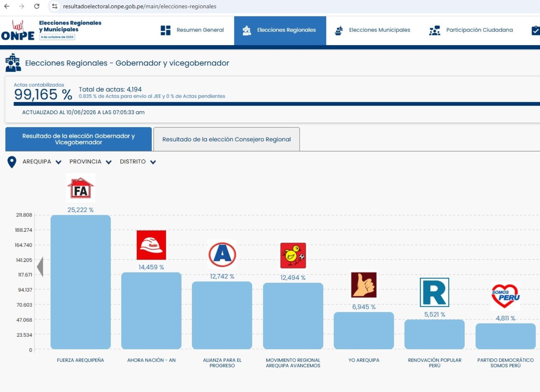Open Participación Ciudadana menu
Image resolution: width=540 pixels, height=392 pixels.
point(471,30)
